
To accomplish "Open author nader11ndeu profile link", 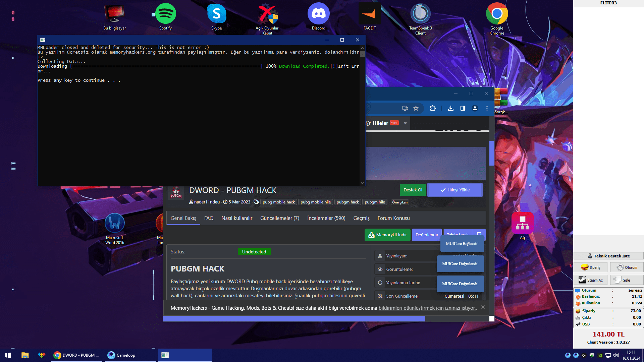I will pos(207,202).
